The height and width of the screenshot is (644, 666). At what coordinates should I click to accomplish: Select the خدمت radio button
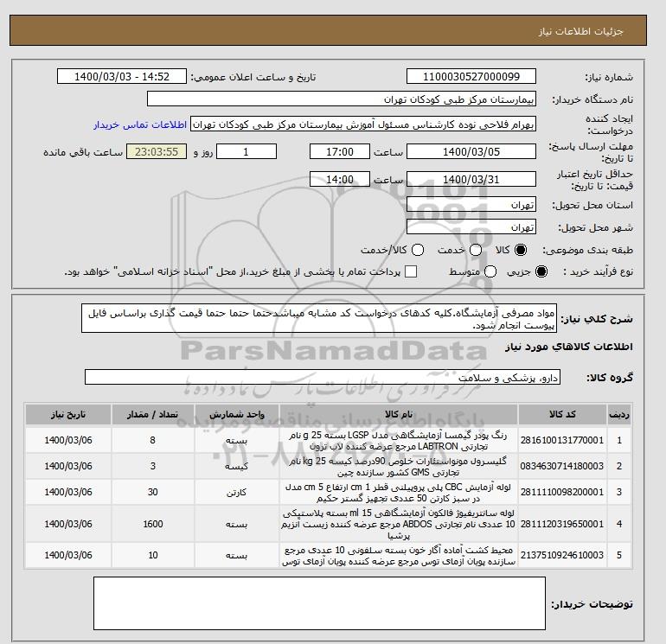[x=476, y=250]
